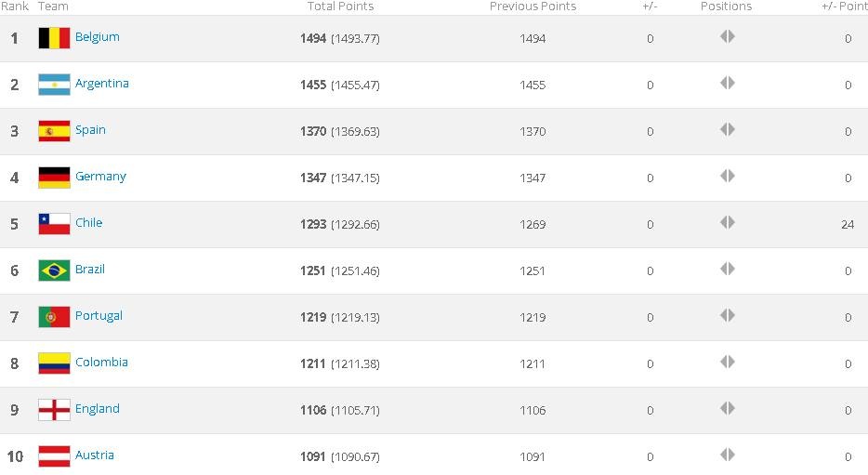Sort by Total Points column header
868x475 pixels.
click(x=340, y=7)
